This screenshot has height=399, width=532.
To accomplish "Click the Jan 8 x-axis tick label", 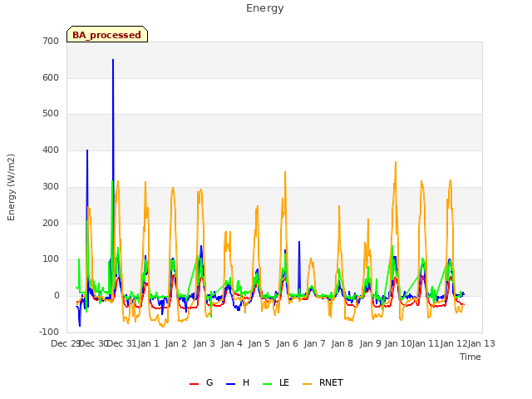I will (342, 343).
